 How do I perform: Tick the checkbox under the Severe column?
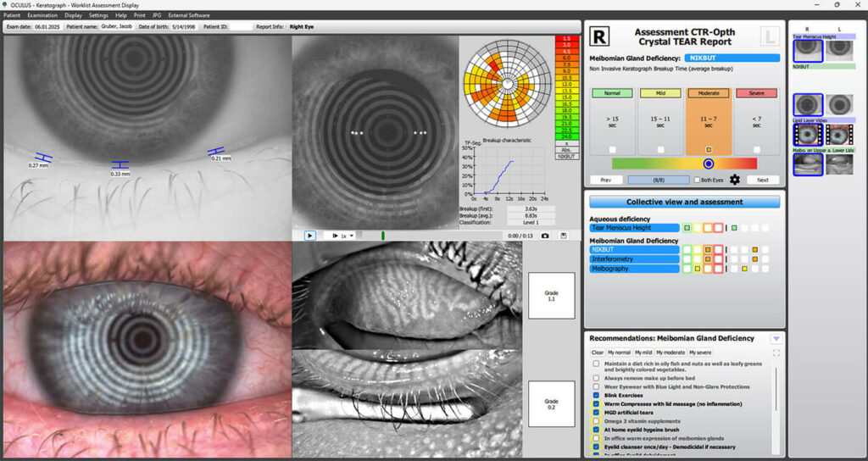(x=755, y=149)
